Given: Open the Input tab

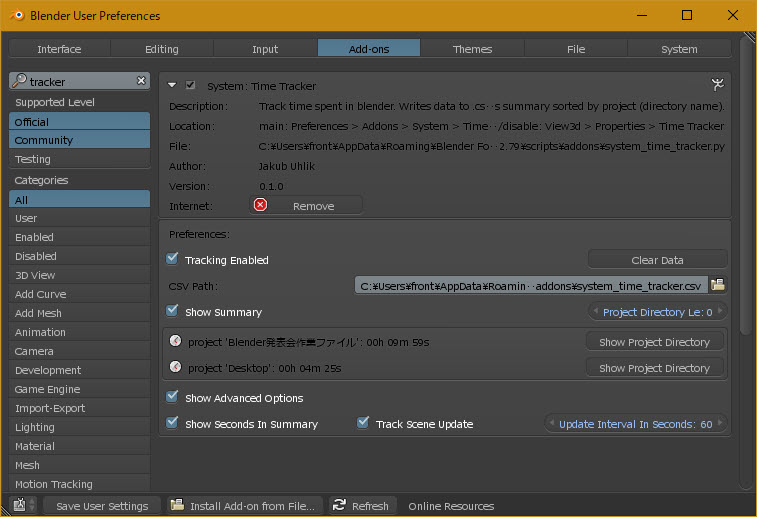Looking at the screenshot, I should (x=265, y=49).
